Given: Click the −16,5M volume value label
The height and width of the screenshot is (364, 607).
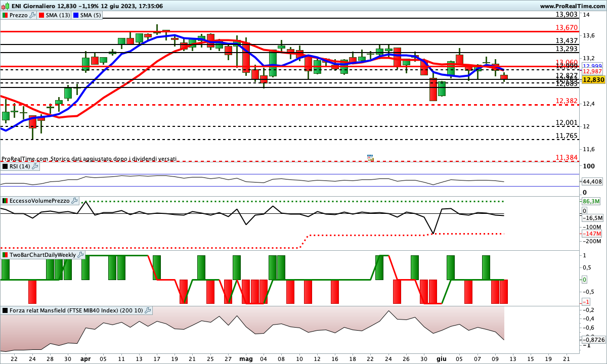Looking at the screenshot, I should click(593, 218).
